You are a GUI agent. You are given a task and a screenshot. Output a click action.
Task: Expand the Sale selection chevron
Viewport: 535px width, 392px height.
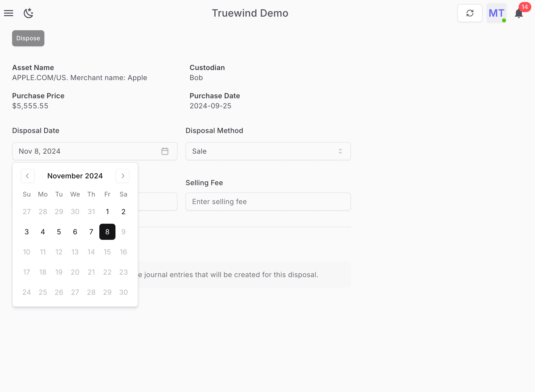click(340, 151)
